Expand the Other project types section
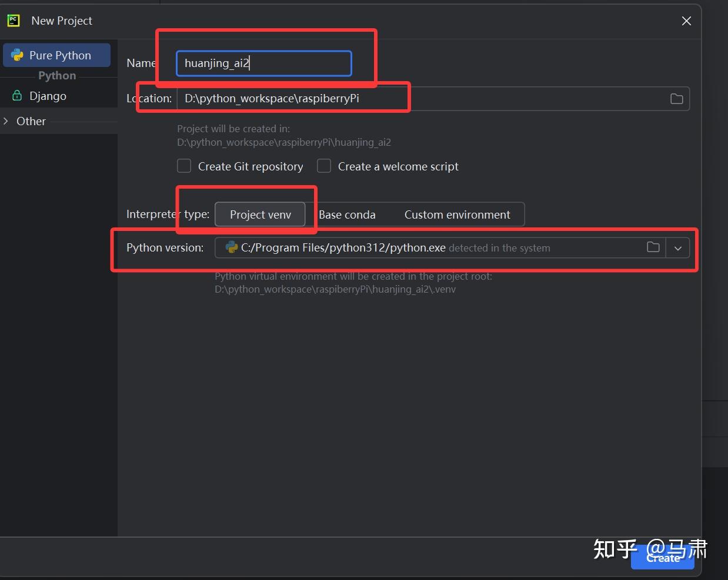This screenshot has width=728, height=580. pos(6,121)
